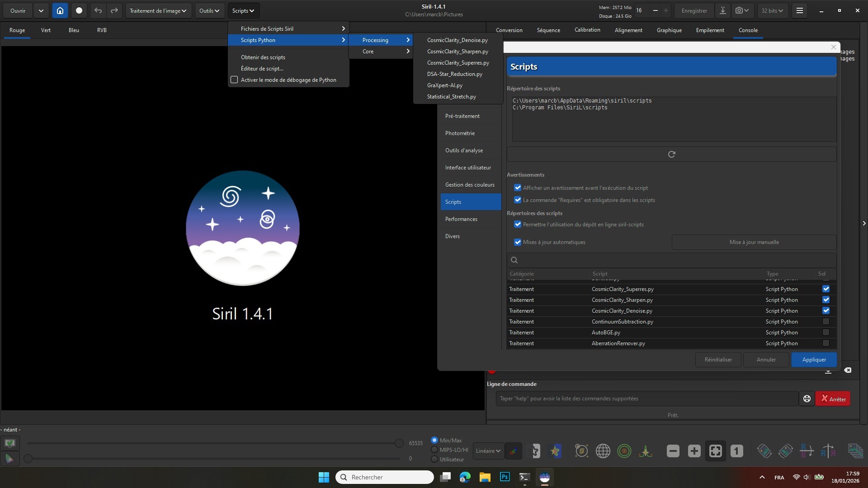868x488 pixels.
Task: Click the round icon next to command line
Action: pos(807,399)
